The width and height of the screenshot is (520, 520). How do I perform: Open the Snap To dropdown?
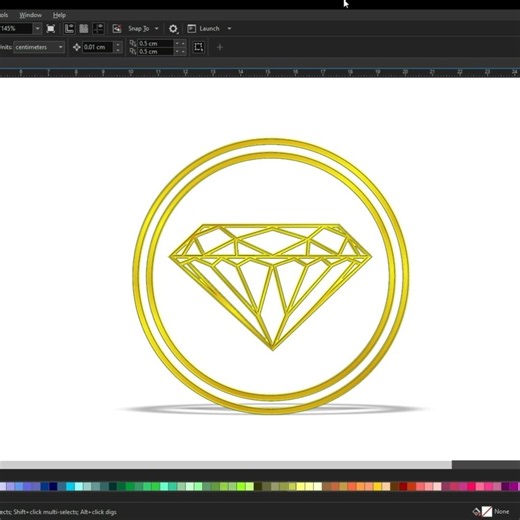[143, 29]
